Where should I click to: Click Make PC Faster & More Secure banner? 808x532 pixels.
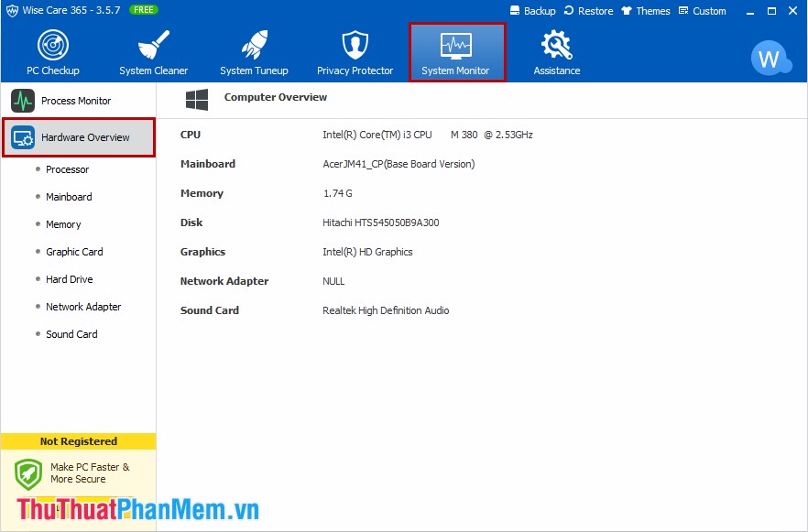coord(78,473)
